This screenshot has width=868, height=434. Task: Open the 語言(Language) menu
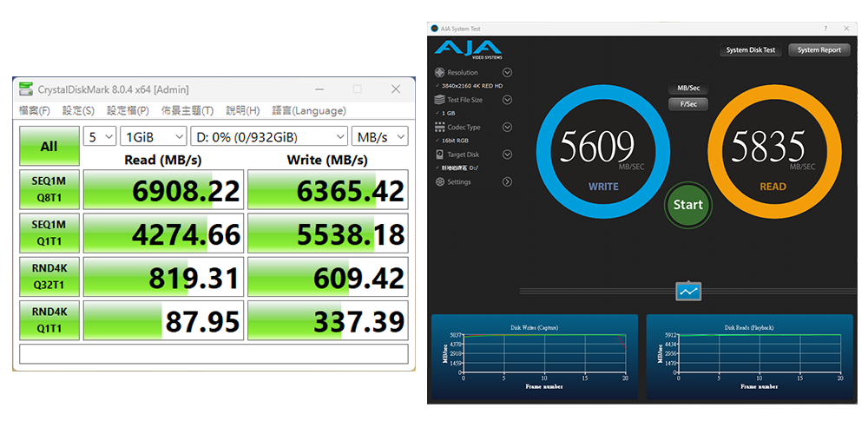pyautogui.click(x=309, y=111)
